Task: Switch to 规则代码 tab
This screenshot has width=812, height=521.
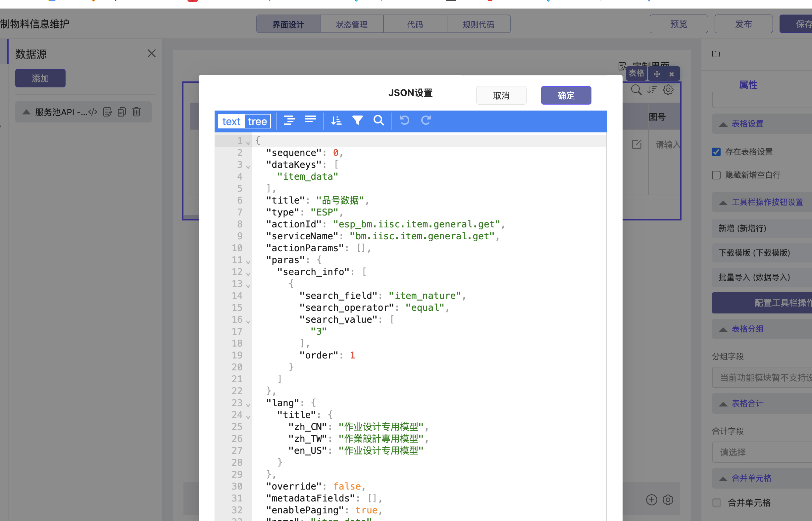Action: pos(478,24)
